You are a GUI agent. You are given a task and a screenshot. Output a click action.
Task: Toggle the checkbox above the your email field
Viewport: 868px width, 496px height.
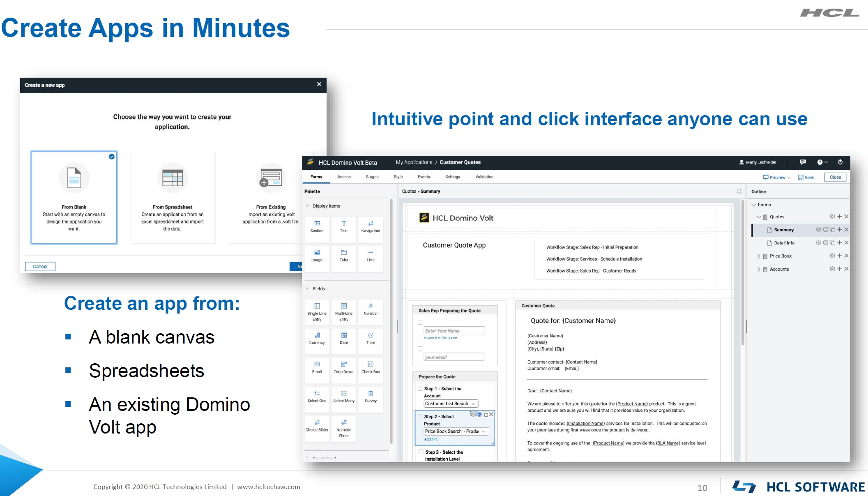pos(420,348)
